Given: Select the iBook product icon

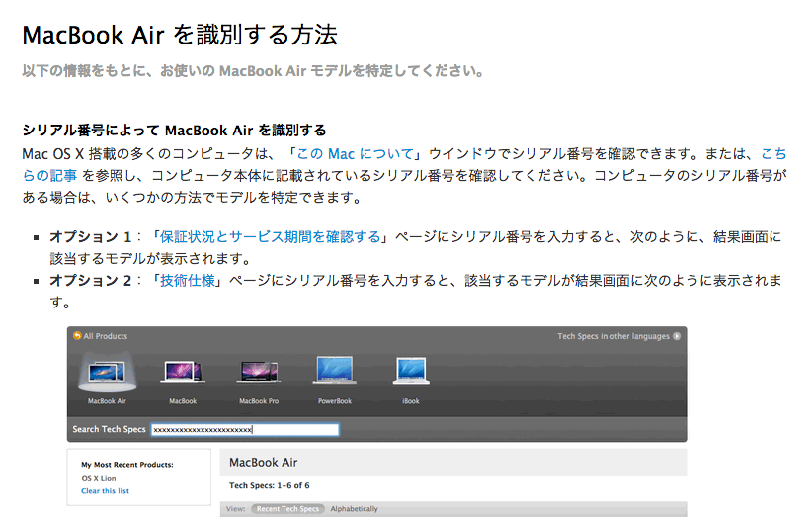Looking at the screenshot, I should 411,370.
